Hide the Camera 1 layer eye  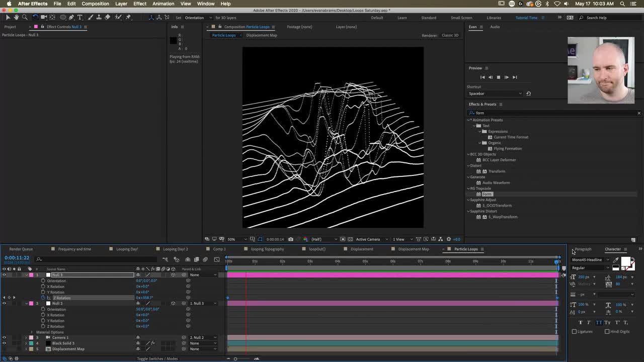[x=4, y=337]
